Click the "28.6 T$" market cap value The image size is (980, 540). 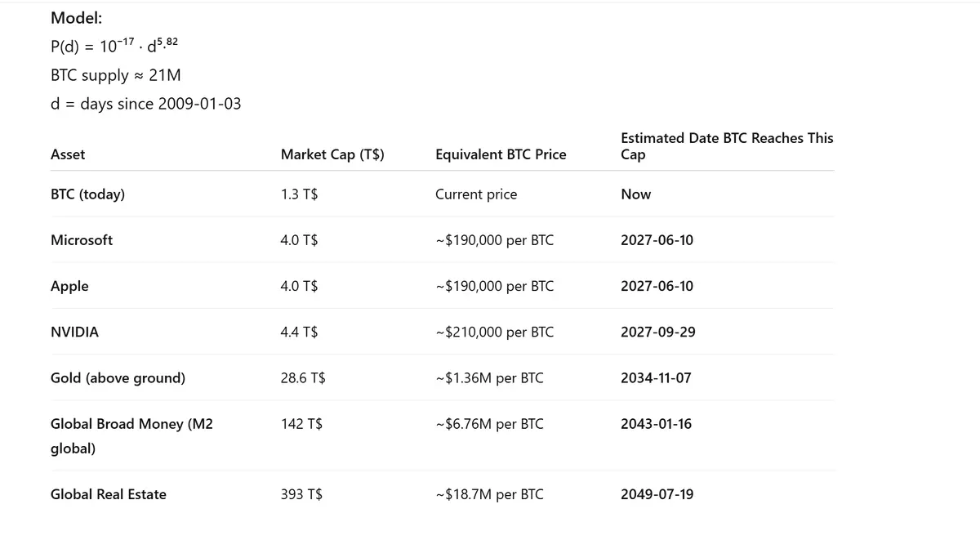pos(303,378)
